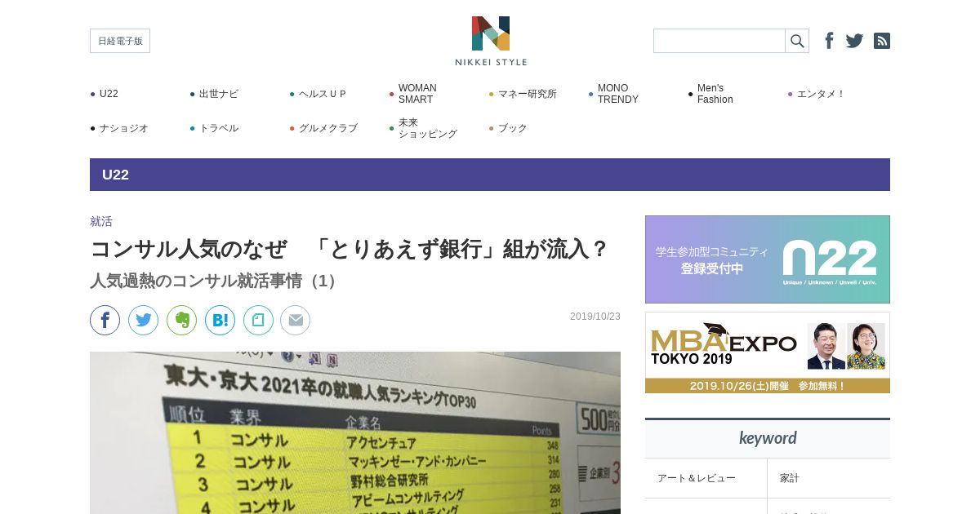Open the RSS feed icon

point(882,41)
